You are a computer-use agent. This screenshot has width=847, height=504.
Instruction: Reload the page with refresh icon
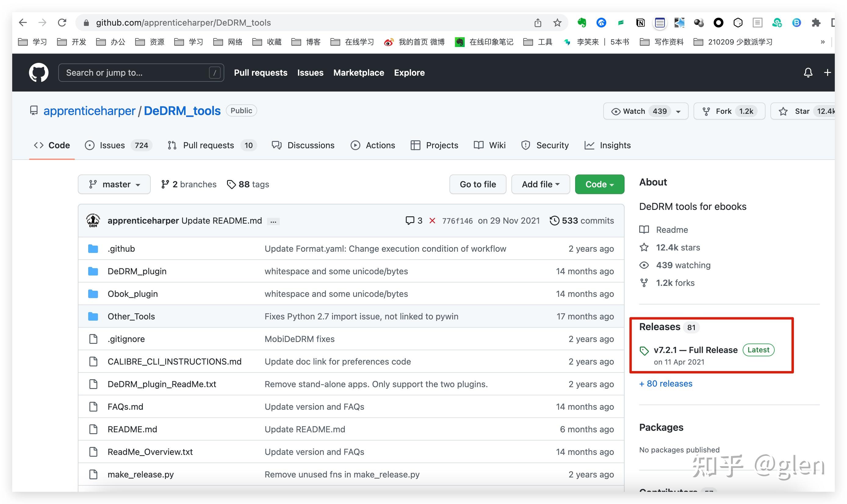tap(62, 23)
